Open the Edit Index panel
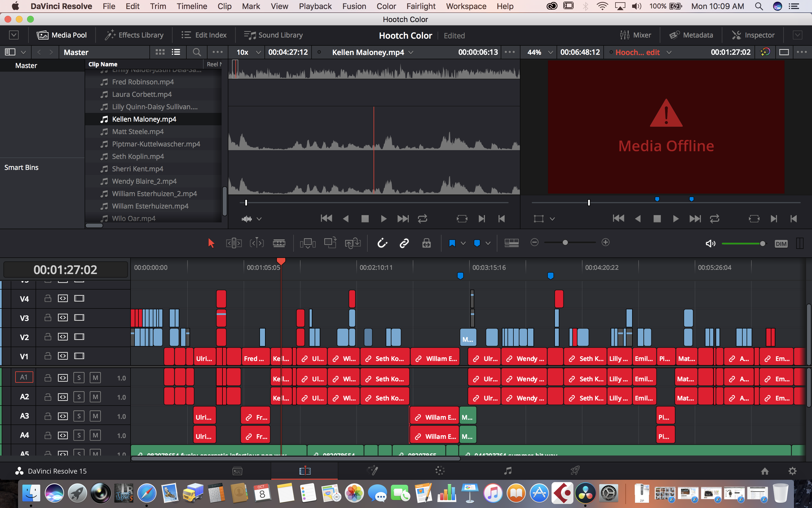The width and height of the screenshot is (812, 508). pos(204,35)
